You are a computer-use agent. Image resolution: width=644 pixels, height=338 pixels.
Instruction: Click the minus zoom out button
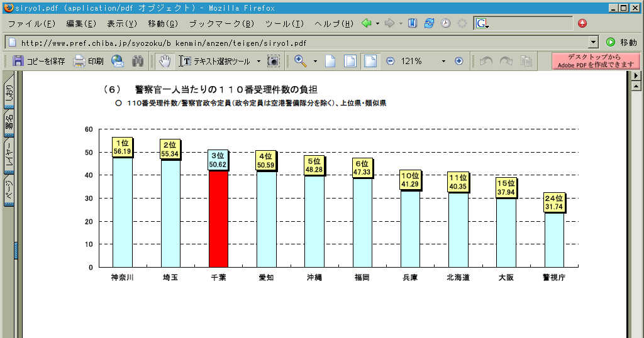tap(390, 61)
